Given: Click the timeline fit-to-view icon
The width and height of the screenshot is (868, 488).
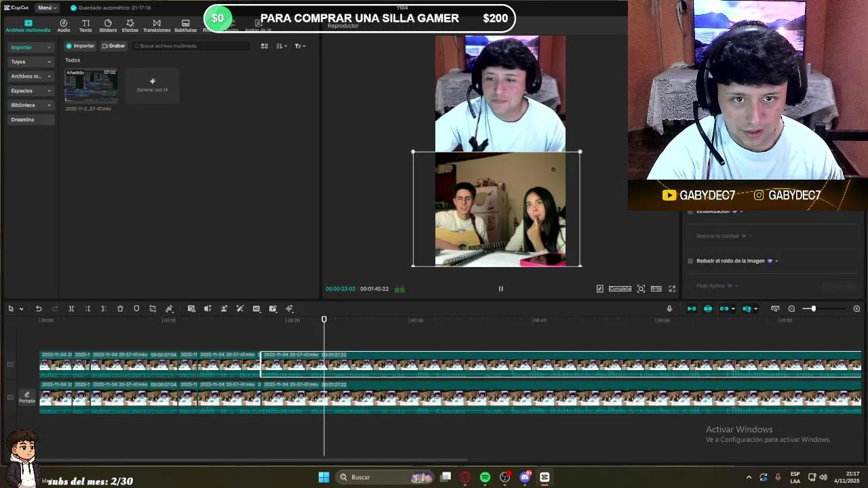Looking at the screenshot, I should 775,309.
